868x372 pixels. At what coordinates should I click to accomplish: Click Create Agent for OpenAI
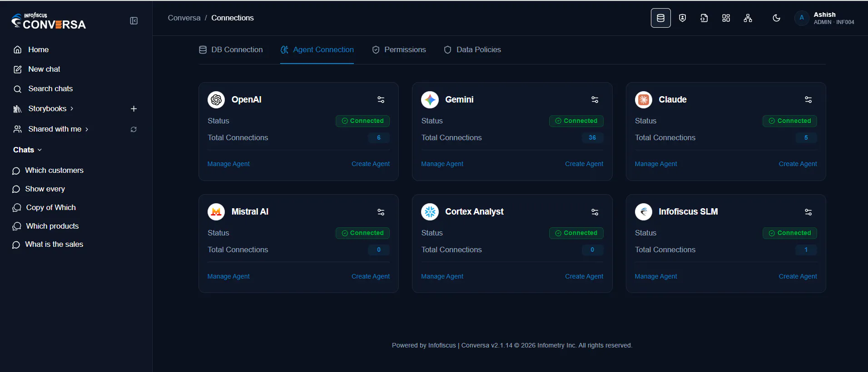pyautogui.click(x=371, y=164)
